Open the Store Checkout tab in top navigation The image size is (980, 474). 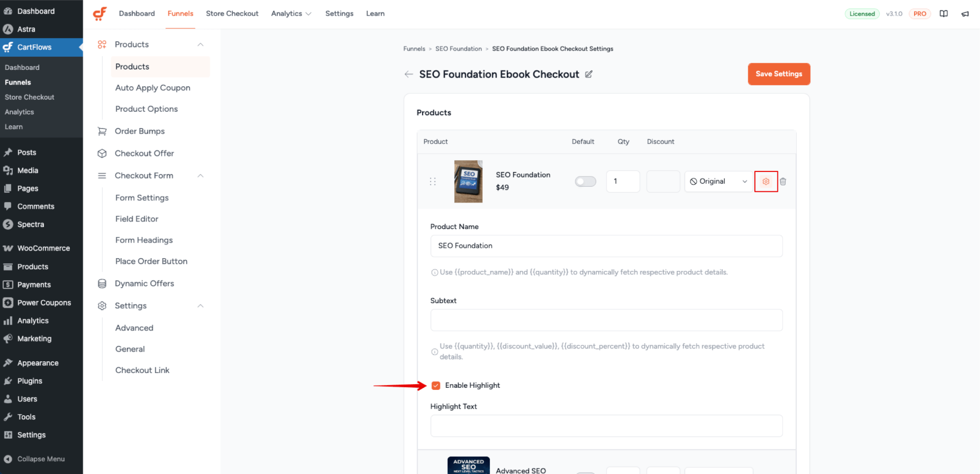(232, 14)
